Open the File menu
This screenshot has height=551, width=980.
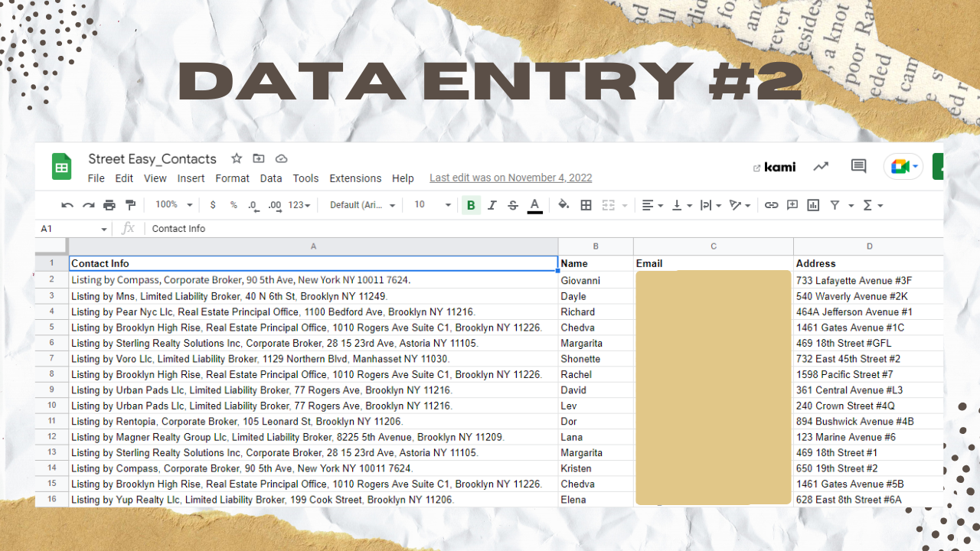pyautogui.click(x=96, y=178)
